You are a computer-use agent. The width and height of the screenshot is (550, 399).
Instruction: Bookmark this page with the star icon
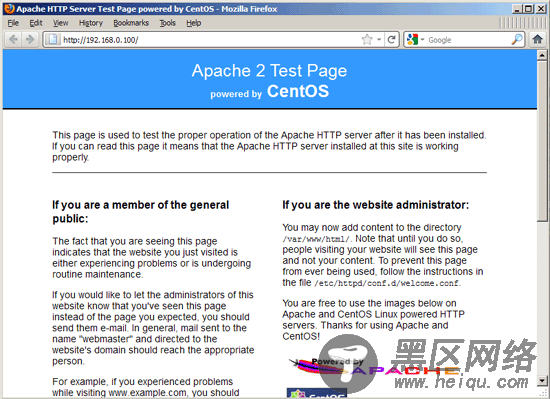pos(367,39)
